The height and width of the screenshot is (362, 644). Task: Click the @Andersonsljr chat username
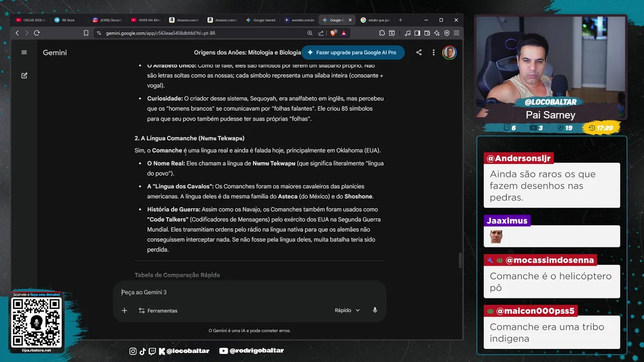(518, 158)
